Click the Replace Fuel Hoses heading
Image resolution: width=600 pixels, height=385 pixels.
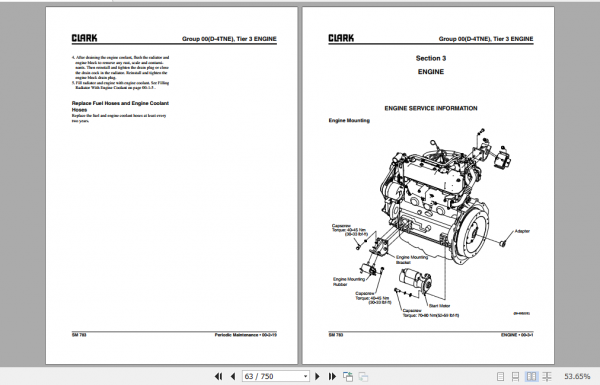[120, 106]
